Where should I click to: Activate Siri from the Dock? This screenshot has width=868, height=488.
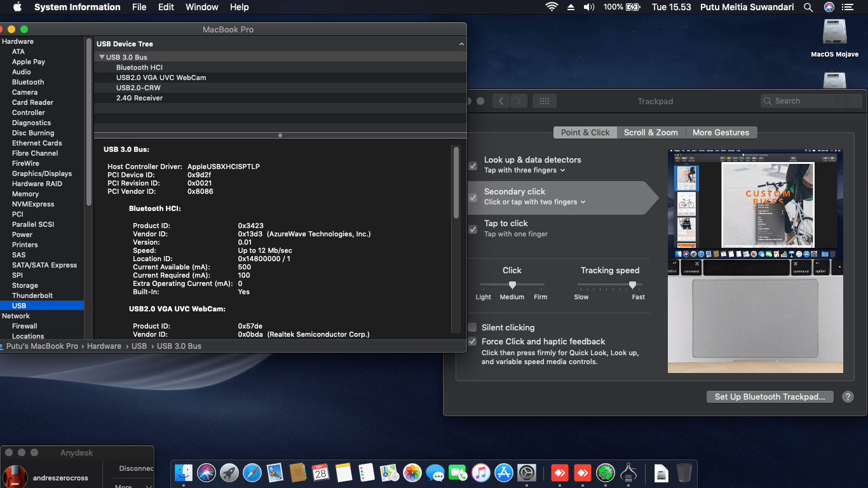[207, 473]
